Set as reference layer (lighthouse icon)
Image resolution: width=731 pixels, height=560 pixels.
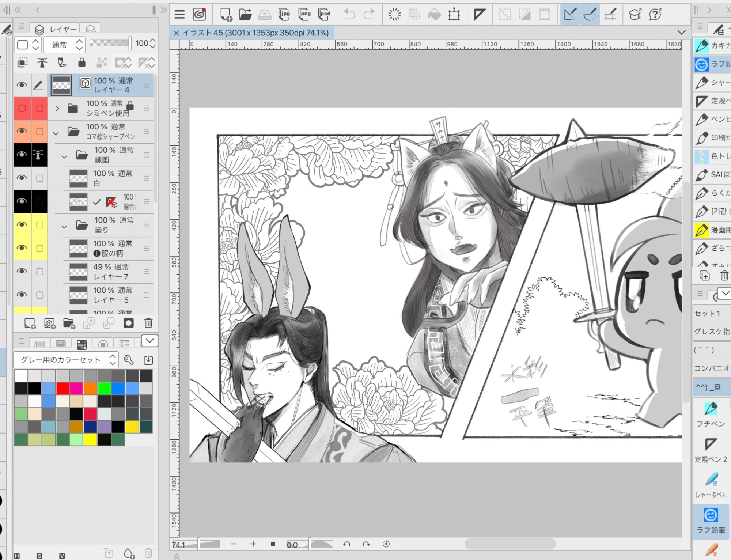click(x=42, y=63)
